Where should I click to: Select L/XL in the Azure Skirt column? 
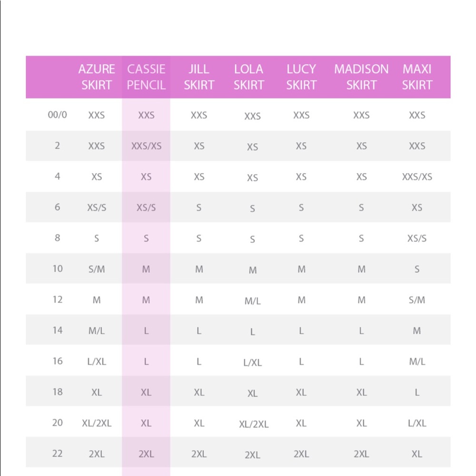tap(97, 361)
